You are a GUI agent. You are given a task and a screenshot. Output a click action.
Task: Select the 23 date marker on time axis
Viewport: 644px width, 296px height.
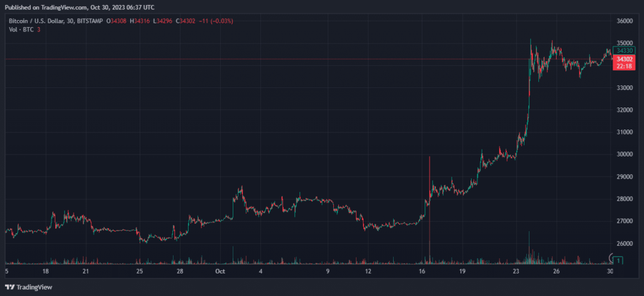click(516, 271)
